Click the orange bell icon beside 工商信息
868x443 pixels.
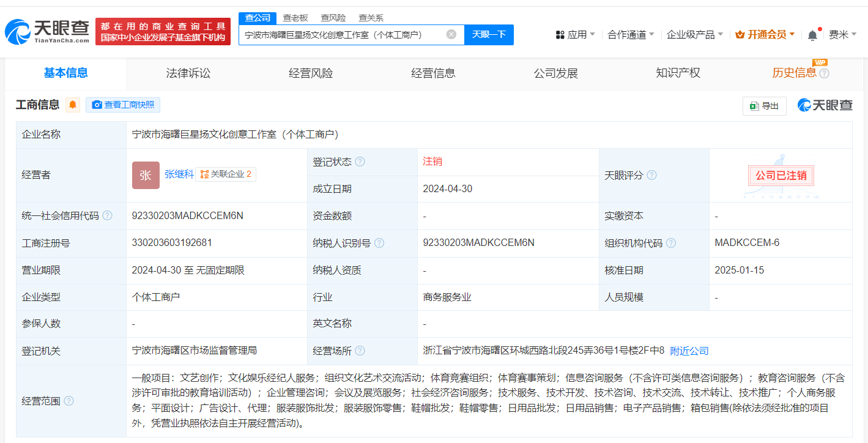click(72, 105)
